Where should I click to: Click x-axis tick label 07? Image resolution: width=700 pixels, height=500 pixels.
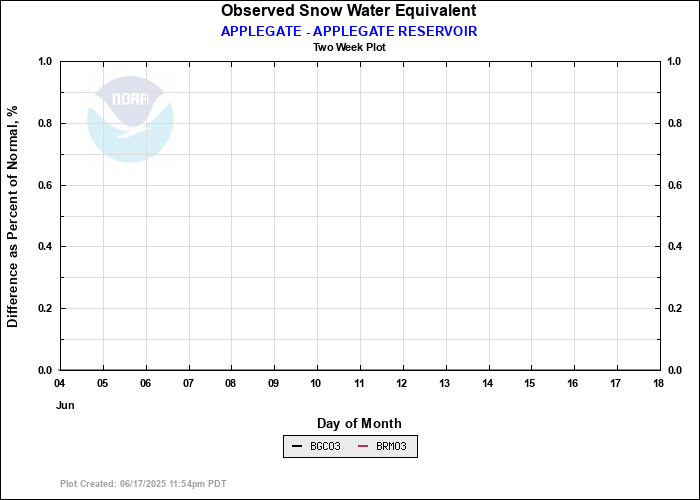pyautogui.click(x=188, y=383)
